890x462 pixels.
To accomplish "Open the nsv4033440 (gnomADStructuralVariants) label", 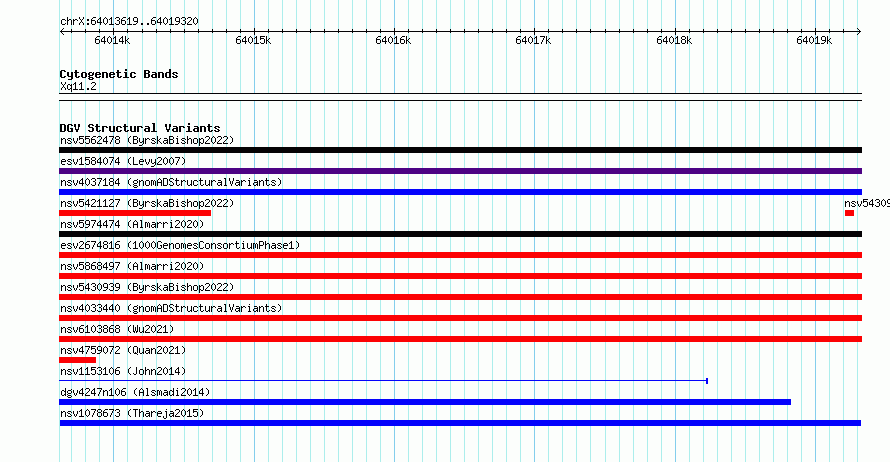I will (171, 308).
